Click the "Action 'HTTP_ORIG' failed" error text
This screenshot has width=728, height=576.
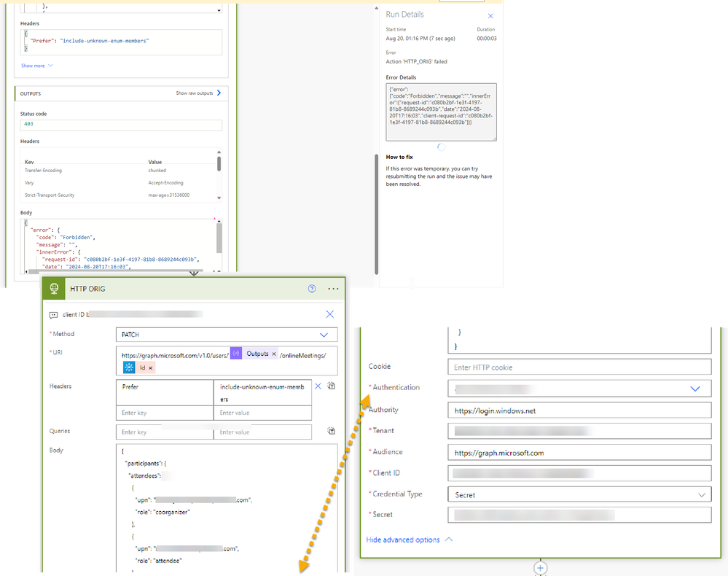click(x=416, y=61)
